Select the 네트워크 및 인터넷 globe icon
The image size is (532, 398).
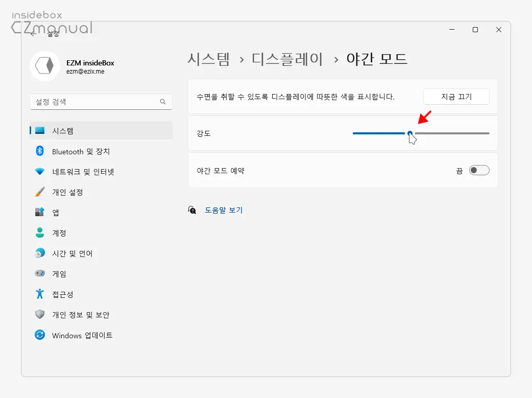tap(40, 172)
